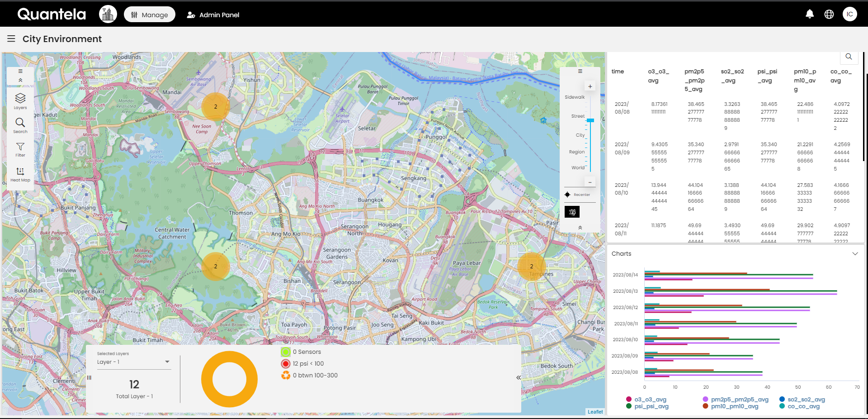Toggle so2_so2_avg series in chart legend
This screenshot has height=419, width=868.
(x=802, y=400)
